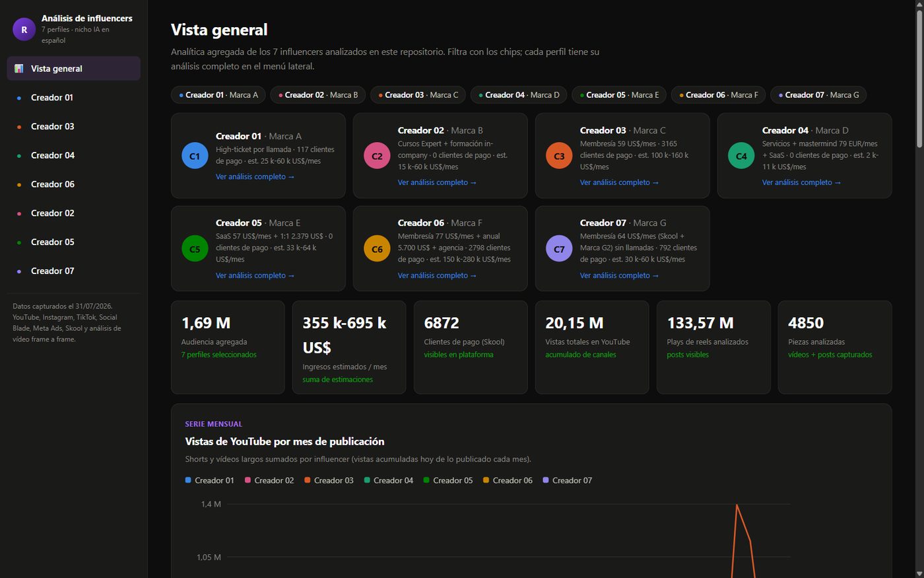Click the Creador 05 green legend swatch
The width and height of the screenshot is (924, 578).
tap(426, 480)
